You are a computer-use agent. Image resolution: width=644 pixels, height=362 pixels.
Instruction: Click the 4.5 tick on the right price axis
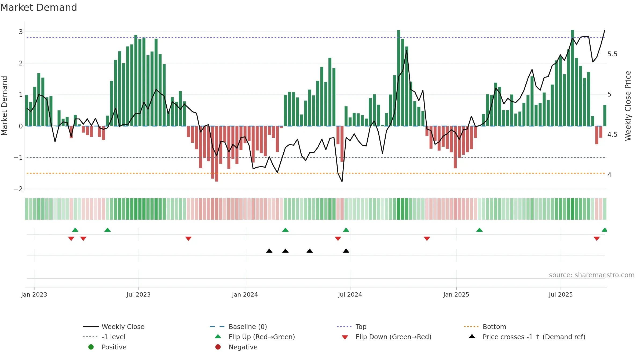pos(612,135)
